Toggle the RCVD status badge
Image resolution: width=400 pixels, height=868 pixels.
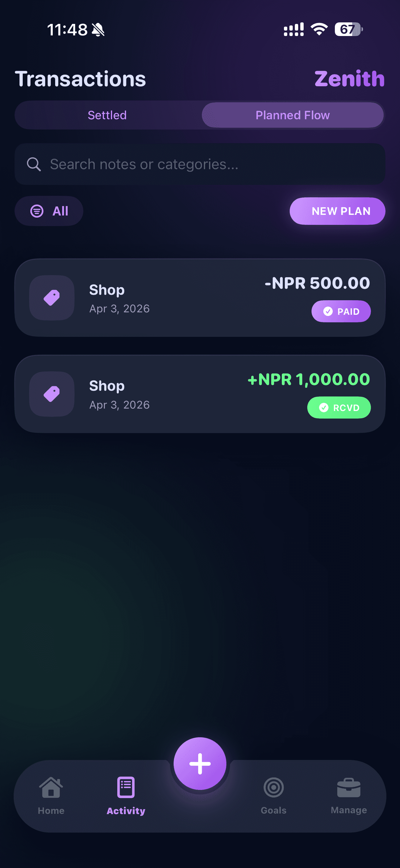point(338,408)
